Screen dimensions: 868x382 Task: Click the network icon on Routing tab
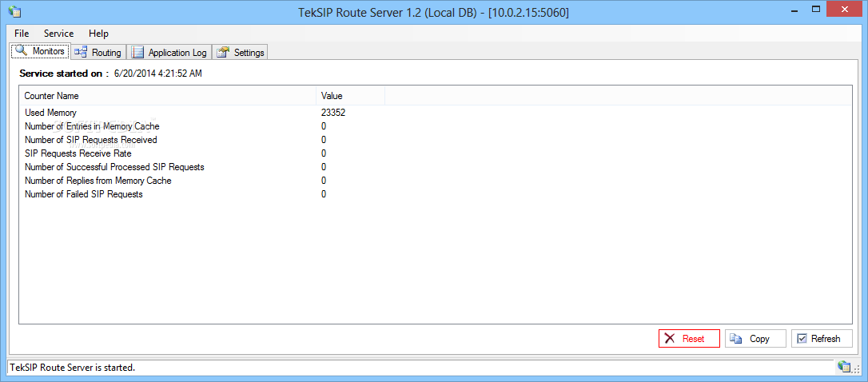(81, 53)
